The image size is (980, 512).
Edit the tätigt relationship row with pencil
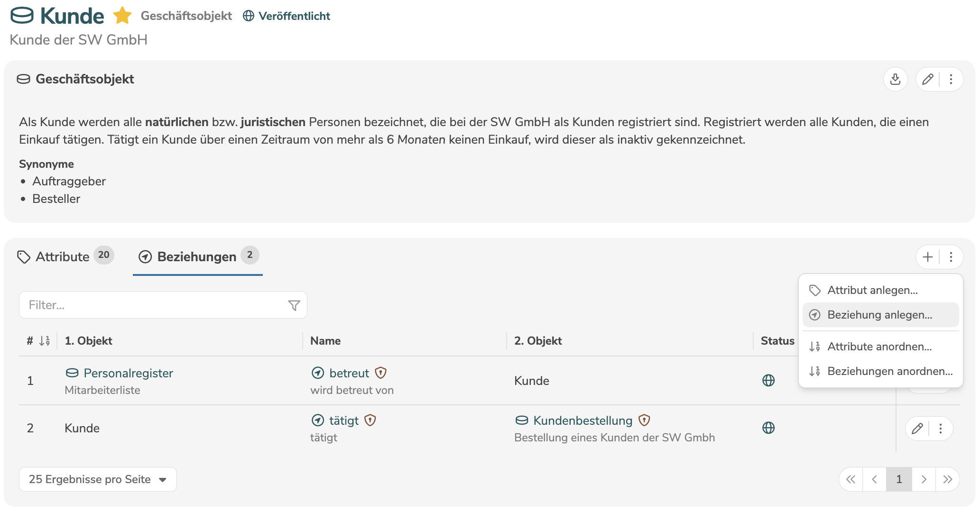click(x=917, y=429)
